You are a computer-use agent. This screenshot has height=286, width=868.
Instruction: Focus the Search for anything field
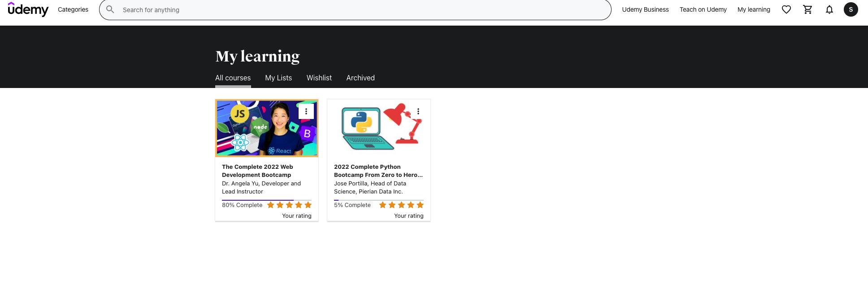coord(355,9)
